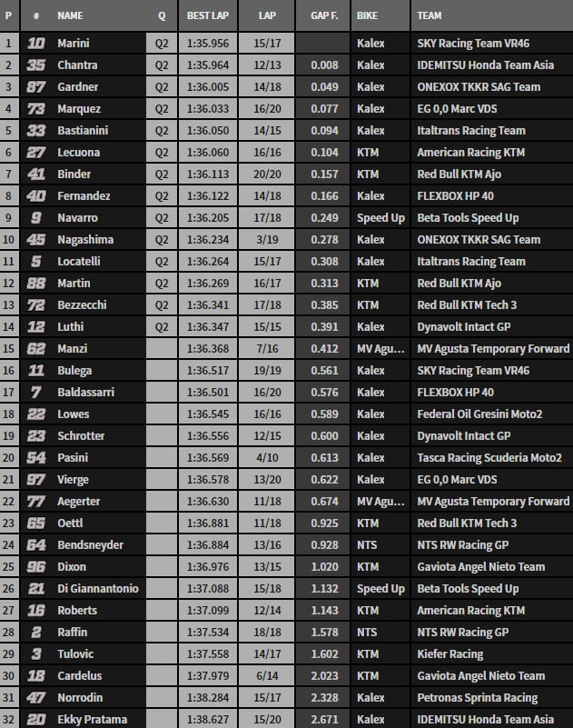Screen dimensions: 573x728
Task: Click Petronas Sprinta Racing team name
Action: click(478, 697)
